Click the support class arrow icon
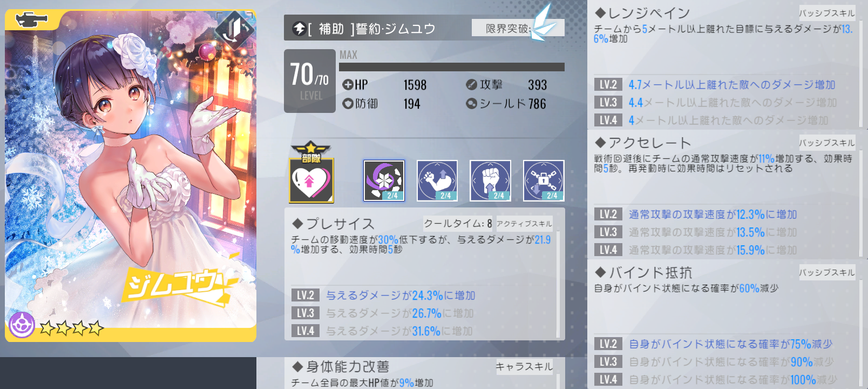This screenshot has height=389, width=868. [x=299, y=29]
